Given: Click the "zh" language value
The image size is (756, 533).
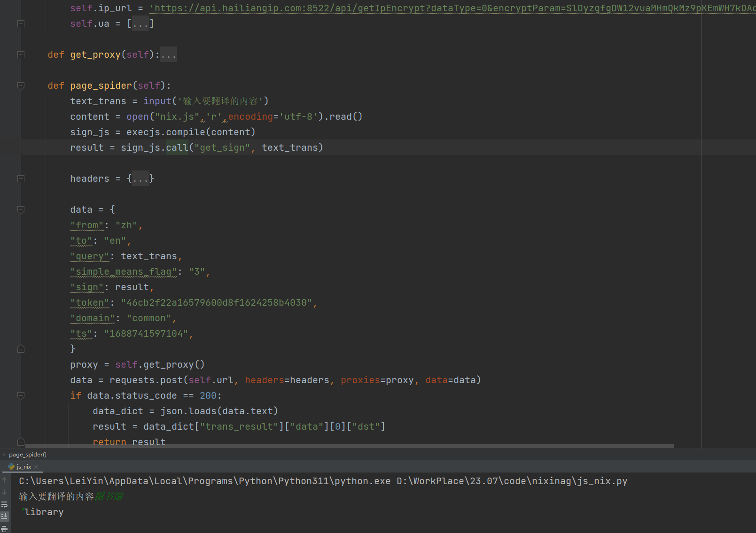Looking at the screenshot, I should point(126,225).
